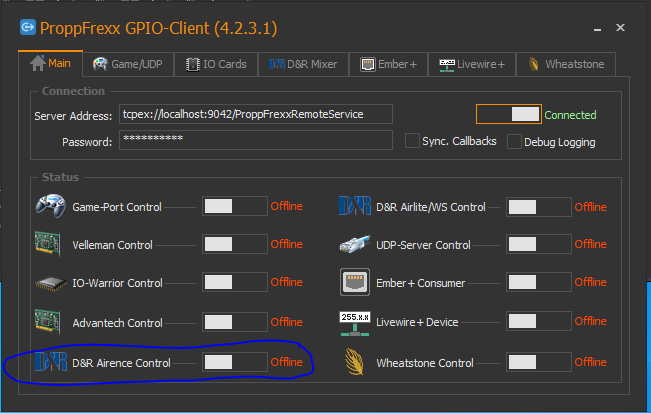
Task: Click the Livewire+ Device icon
Action: [x=355, y=322]
